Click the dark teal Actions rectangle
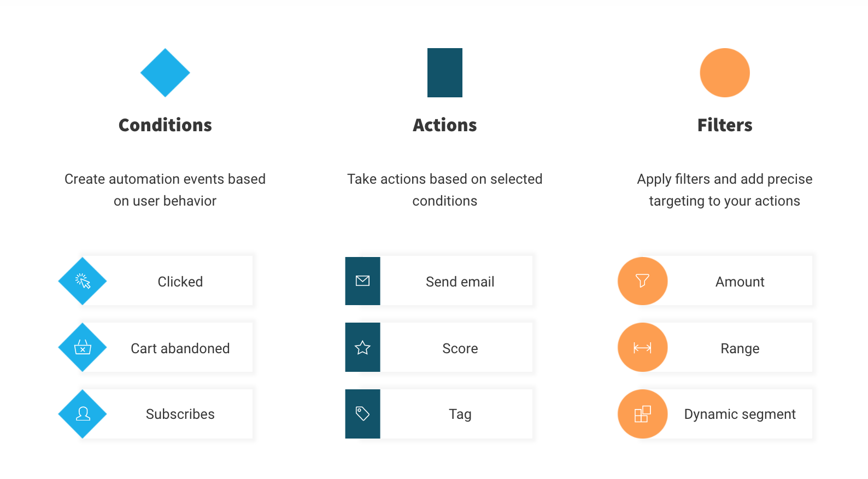This screenshot has height=479, width=868. pyautogui.click(x=445, y=73)
